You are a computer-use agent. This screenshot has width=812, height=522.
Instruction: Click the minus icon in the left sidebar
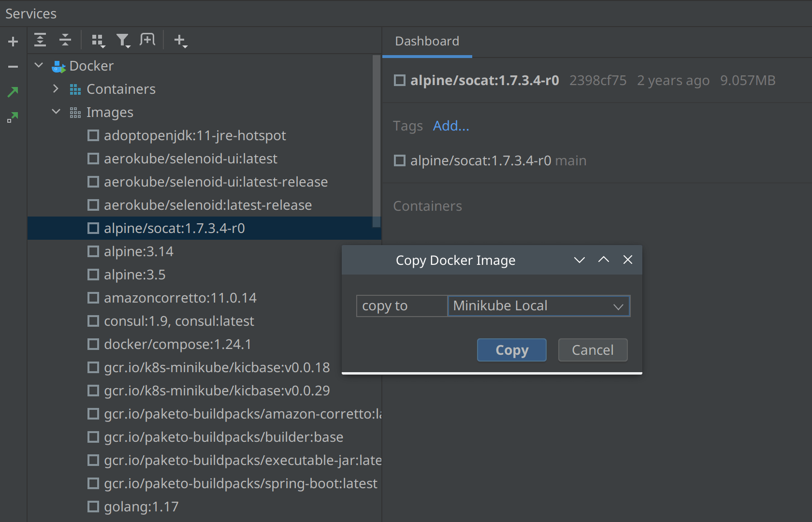[x=13, y=67]
